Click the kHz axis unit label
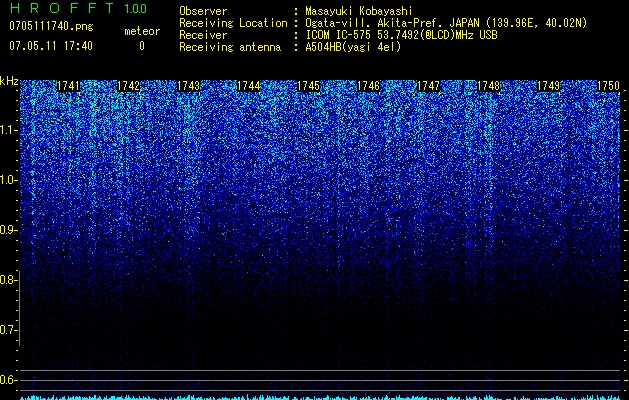 pyautogui.click(x=9, y=81)
